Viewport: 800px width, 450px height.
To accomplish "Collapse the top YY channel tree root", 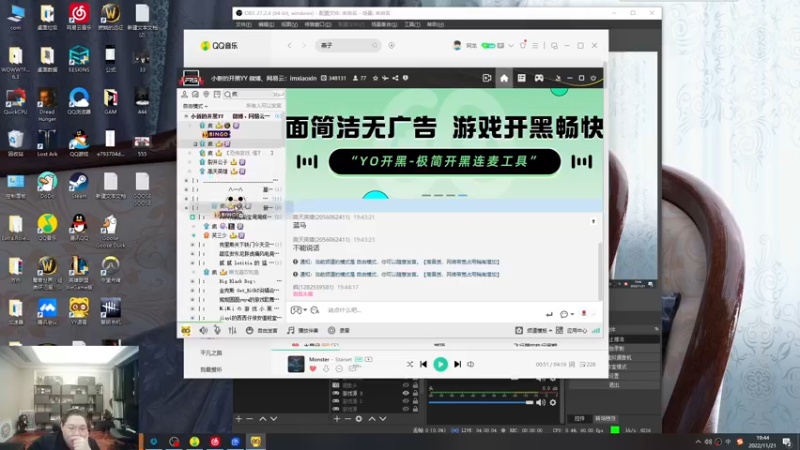I will pyautogui.click(x=186, y=116).
